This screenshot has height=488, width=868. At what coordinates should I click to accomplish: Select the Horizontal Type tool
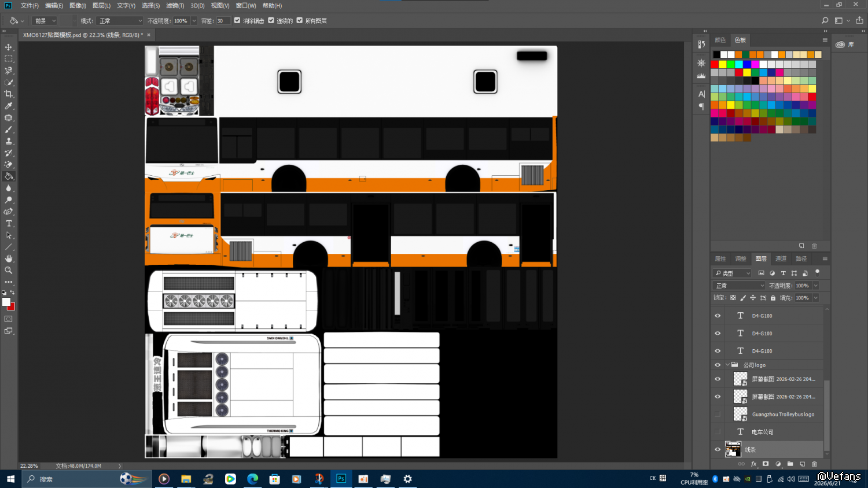pyautogui.click(x=9, y=224)
